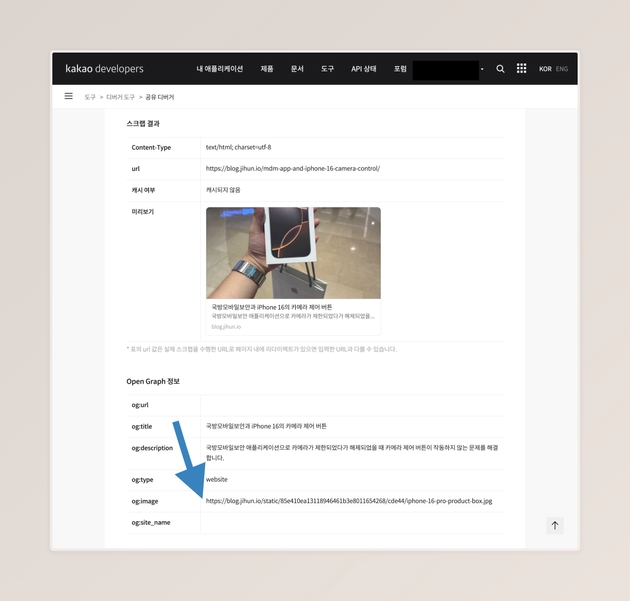Open the hamburger side menu
Image resolution: width=630 pixels, height=601 pixels.
pyautogui.click(x=69, y=97)
